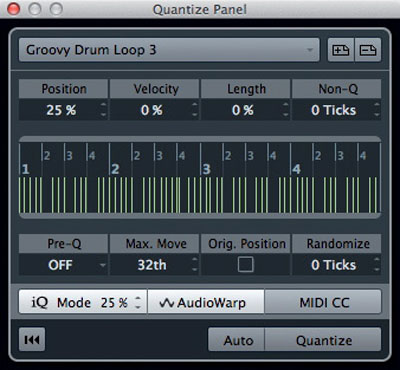This screenshot has width=400, height=370.
Task: Close the Quantize Panel window
Action: (13, 9)
